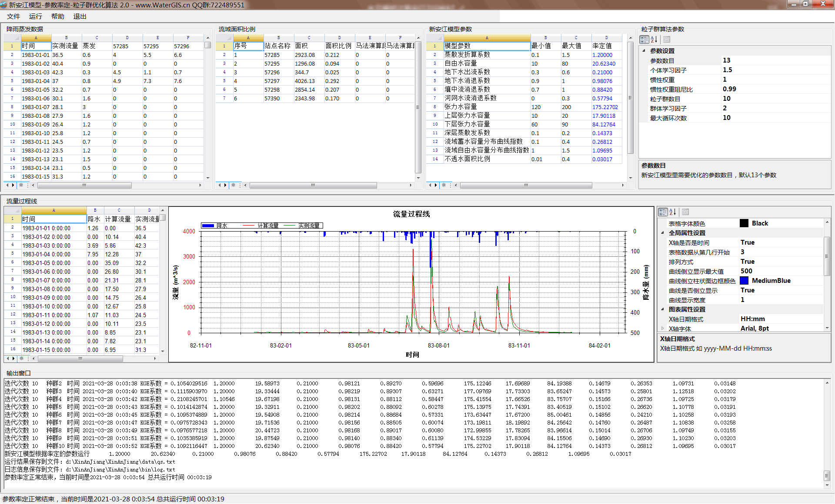Select Categorized view icon in chart properties panel
This screenshot has width=835, height=504.
pos(663,212)
